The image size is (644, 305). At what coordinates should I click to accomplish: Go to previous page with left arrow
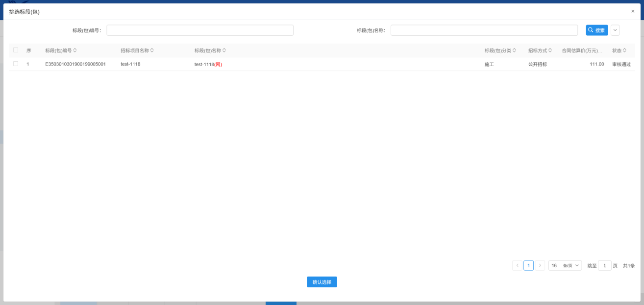[x=517, y=265]
